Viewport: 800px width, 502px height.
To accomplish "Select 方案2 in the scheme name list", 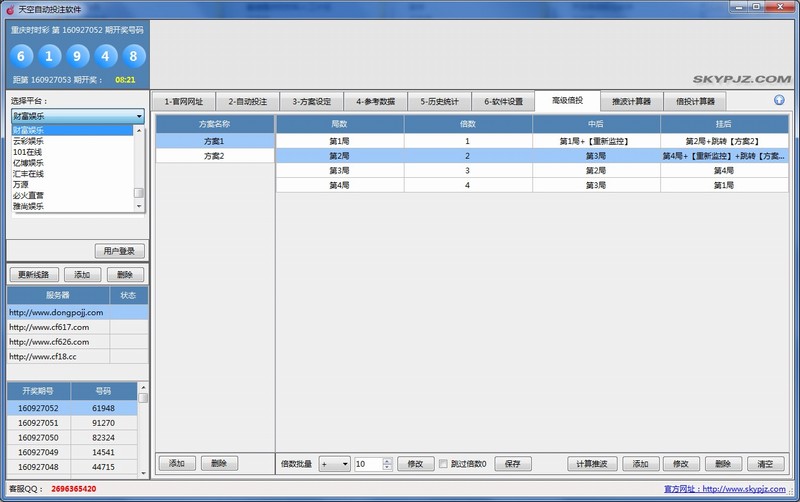I will click(214, 156).
